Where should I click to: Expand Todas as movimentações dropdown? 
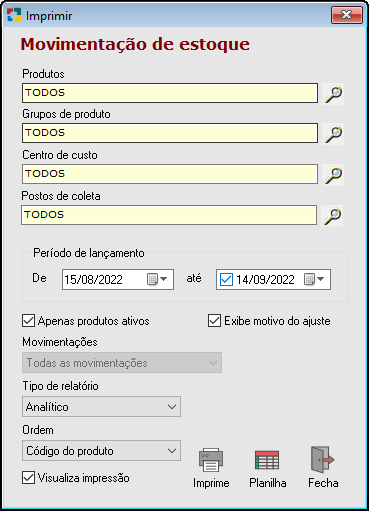click(122, 363)
